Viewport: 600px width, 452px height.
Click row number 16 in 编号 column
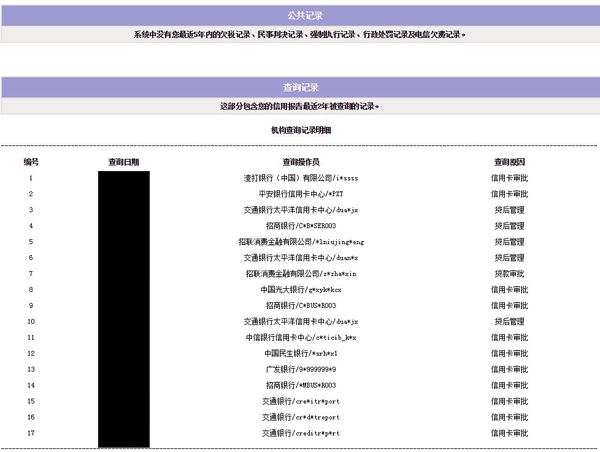coord(31,417)
